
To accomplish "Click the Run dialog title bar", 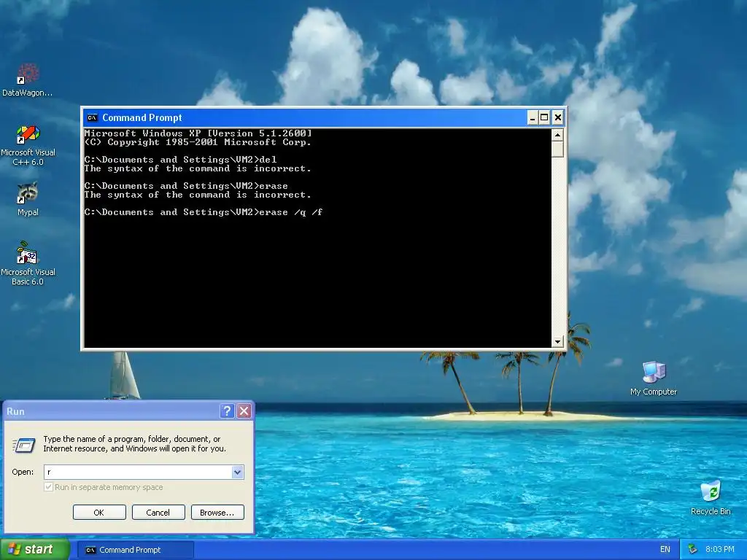I will (112, 411).
